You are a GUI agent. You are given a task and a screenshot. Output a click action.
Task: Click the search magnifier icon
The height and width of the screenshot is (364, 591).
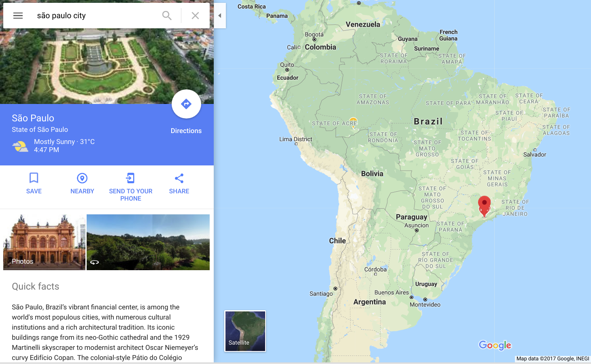[x=167, y=15]
